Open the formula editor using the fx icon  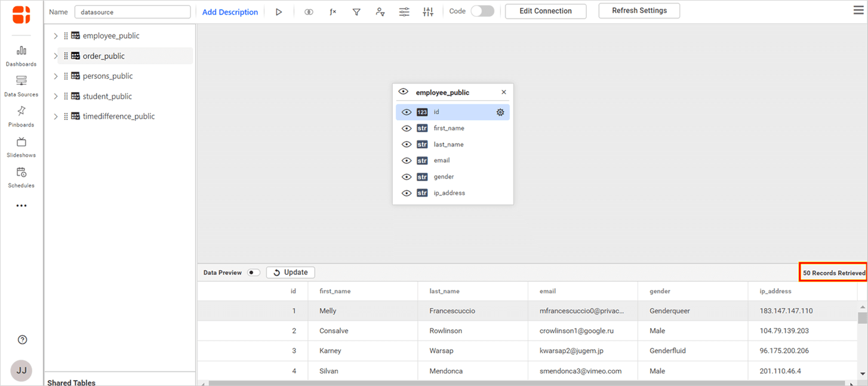[333, 11]
